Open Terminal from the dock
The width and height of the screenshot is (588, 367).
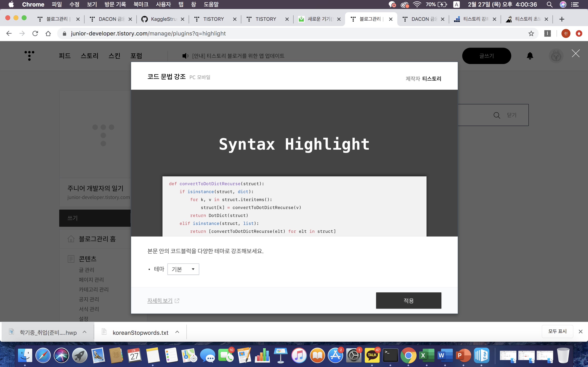click(x=390, y=355)
